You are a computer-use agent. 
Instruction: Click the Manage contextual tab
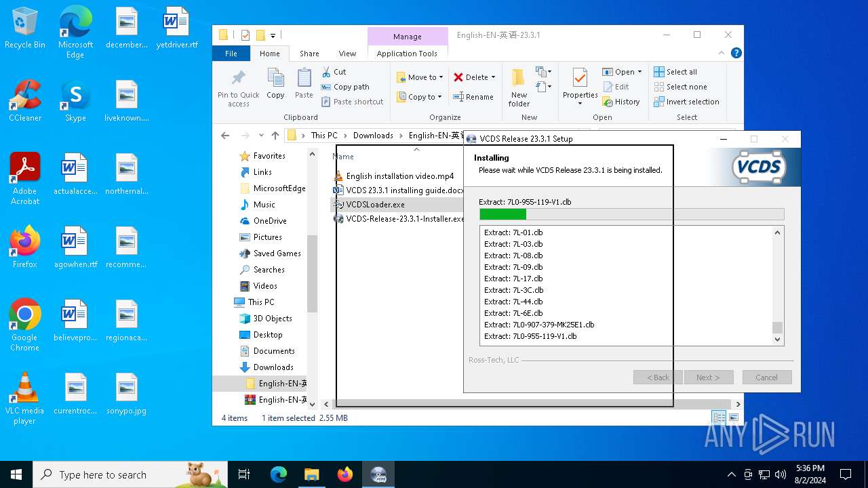(x=407, y=37)
